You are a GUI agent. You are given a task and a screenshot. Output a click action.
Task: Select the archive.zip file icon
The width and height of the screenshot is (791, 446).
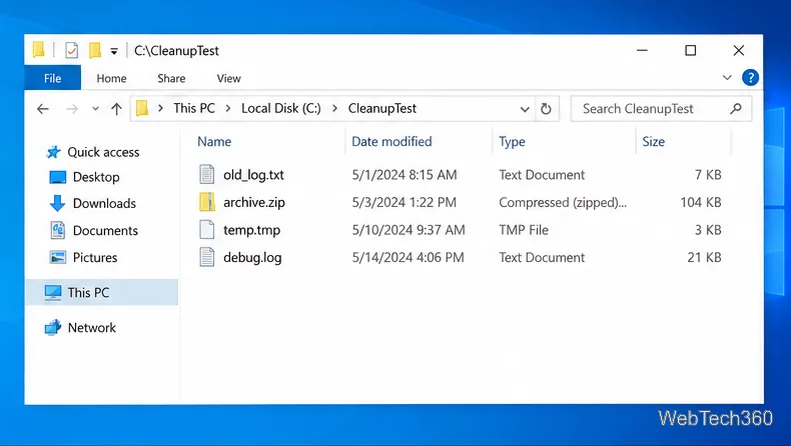[207, 202]
